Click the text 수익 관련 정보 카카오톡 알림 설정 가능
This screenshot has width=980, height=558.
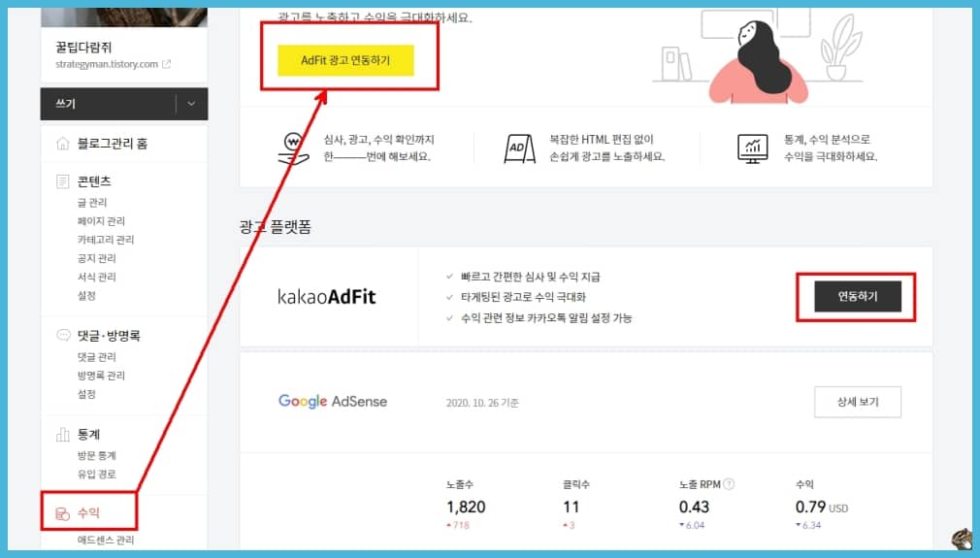click(x=546, y=318)
